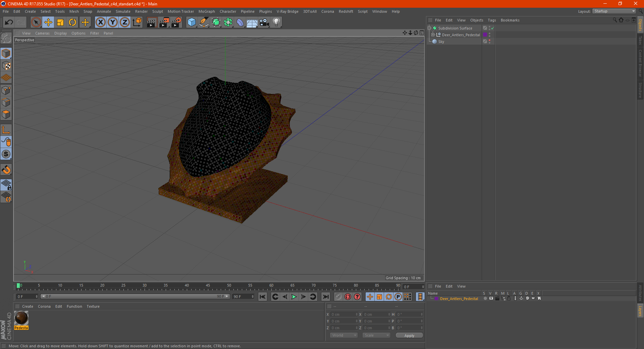The height and width of the screenshot is (349, 644).
Task: Click the timeline preview range slider bar
Action: [135, 297]
